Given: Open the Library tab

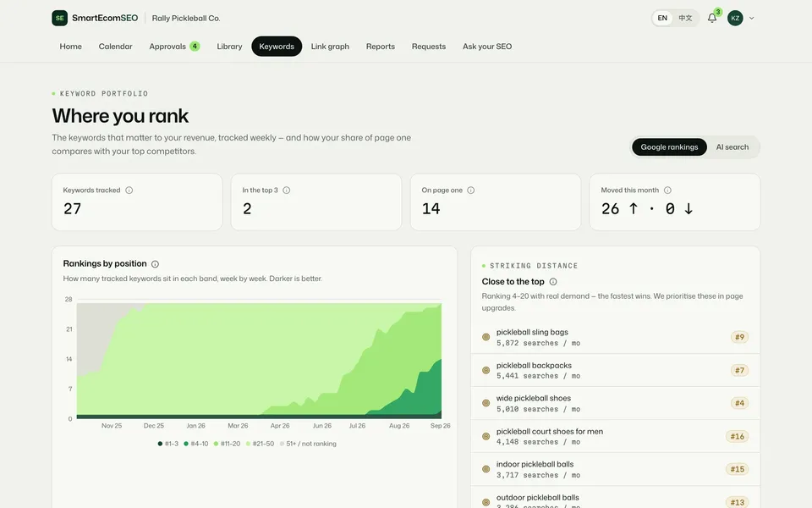Looking at the screenshot, I should [229, 46].
